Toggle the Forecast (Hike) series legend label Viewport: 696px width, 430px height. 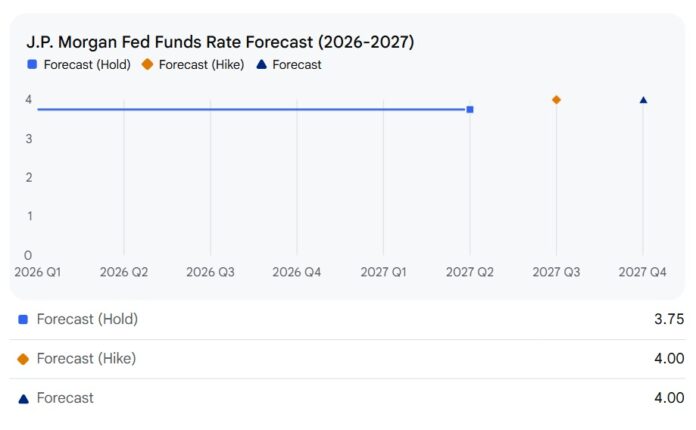(x=201, y=65)
